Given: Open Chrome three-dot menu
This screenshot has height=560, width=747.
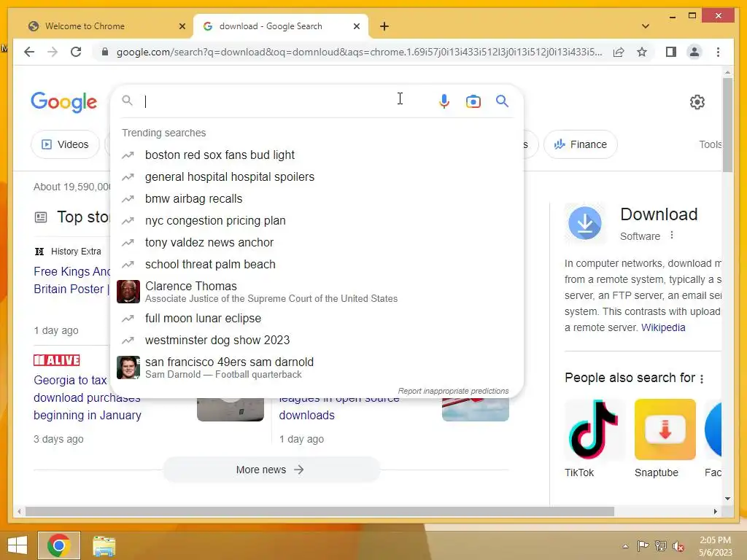Looking at the screenshot, I should (x=718, y=52).
